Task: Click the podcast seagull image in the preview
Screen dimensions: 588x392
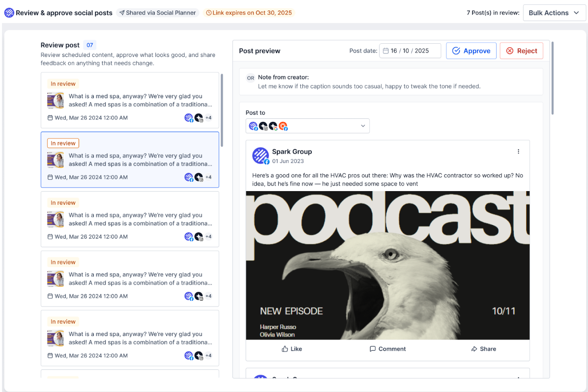Action: pyautogui.click(x=388, y=265)
